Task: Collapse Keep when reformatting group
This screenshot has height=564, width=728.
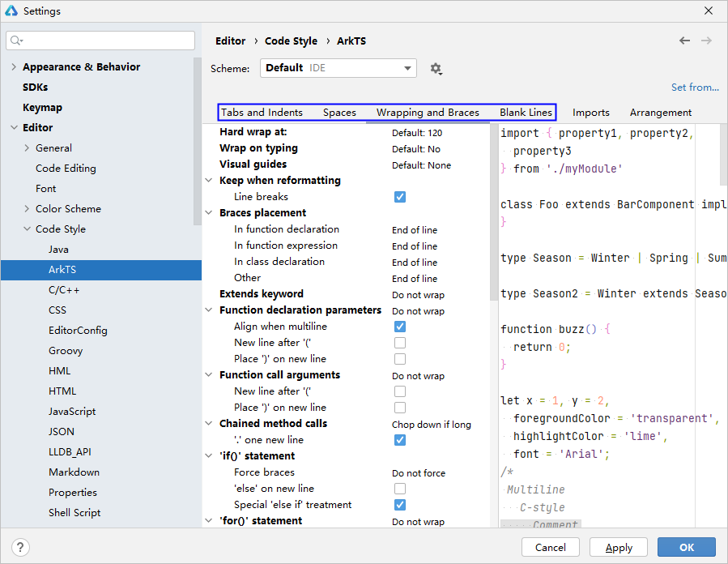Action: click(x=209, y=180)
